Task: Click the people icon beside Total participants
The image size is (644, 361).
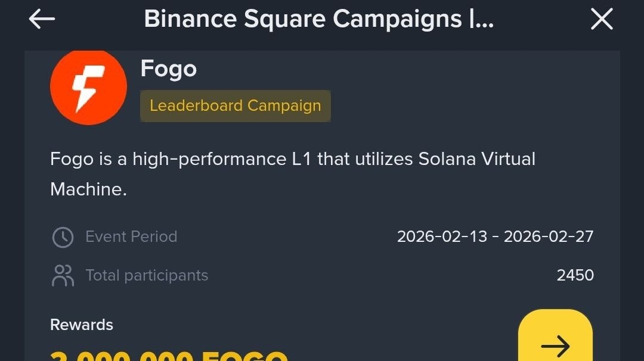Action: 63,275
